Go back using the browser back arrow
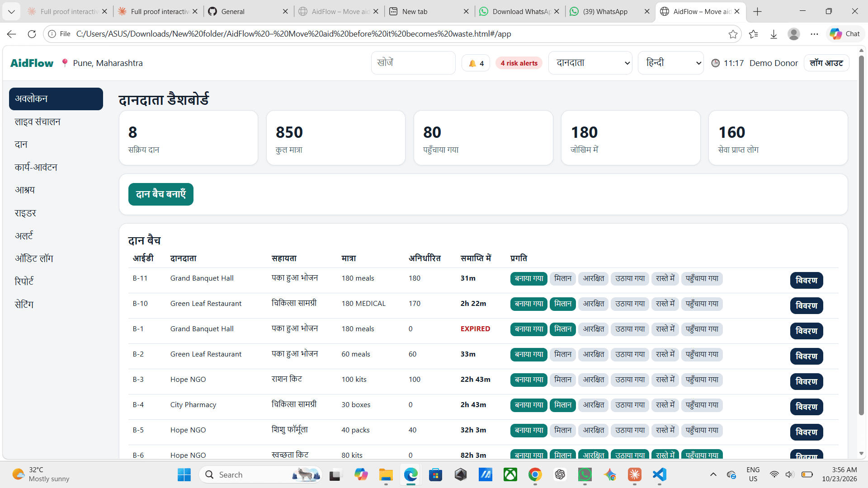868x488 pixels. [x=12, y=34]
